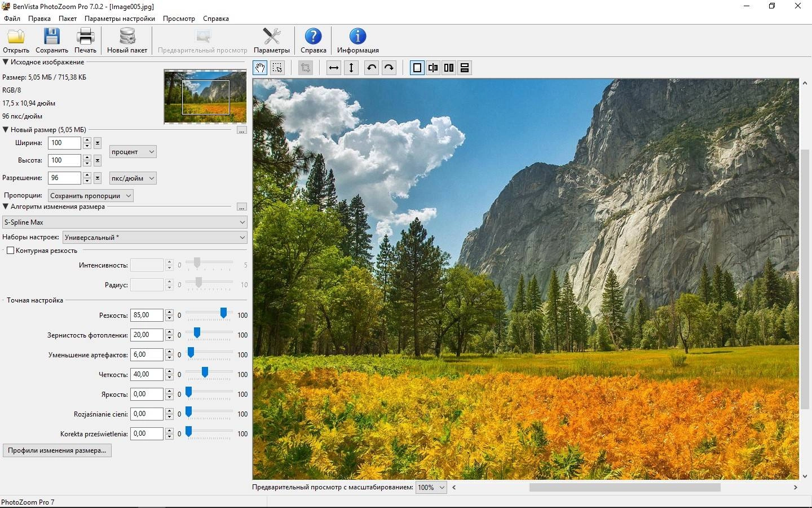The width and height of the screenshot is (812, 508).
Task: Click the Ширина input field
Action: [64, 143]
